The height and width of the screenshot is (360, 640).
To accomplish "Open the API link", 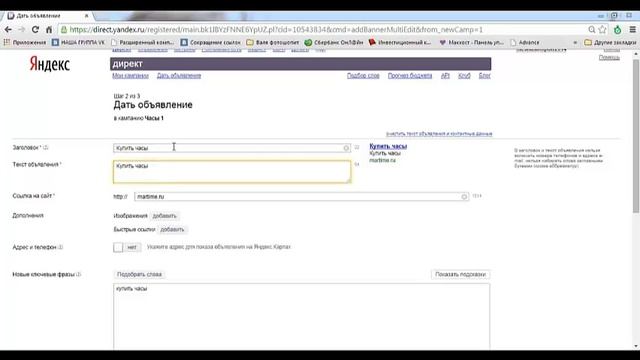I will point(445,76).
